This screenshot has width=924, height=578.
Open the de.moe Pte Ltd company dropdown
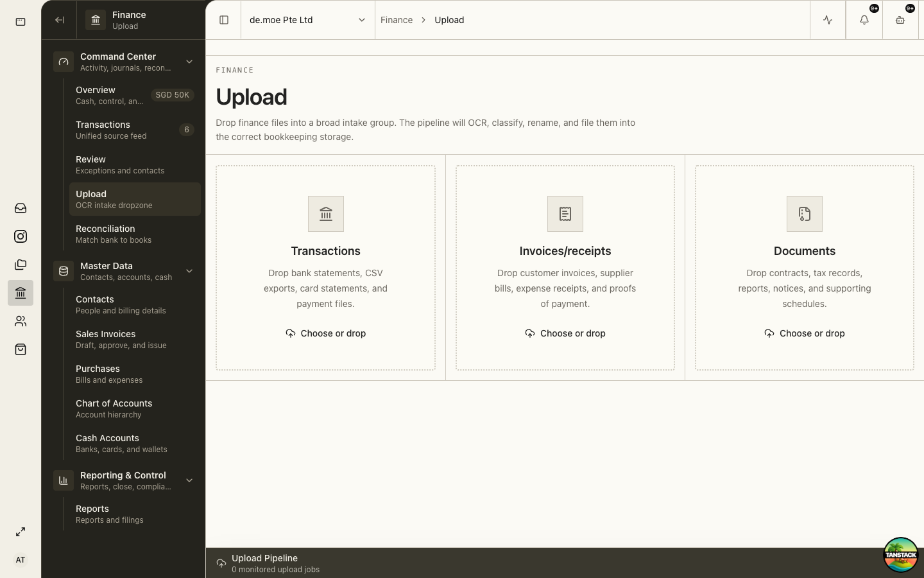tap(308, 20)
